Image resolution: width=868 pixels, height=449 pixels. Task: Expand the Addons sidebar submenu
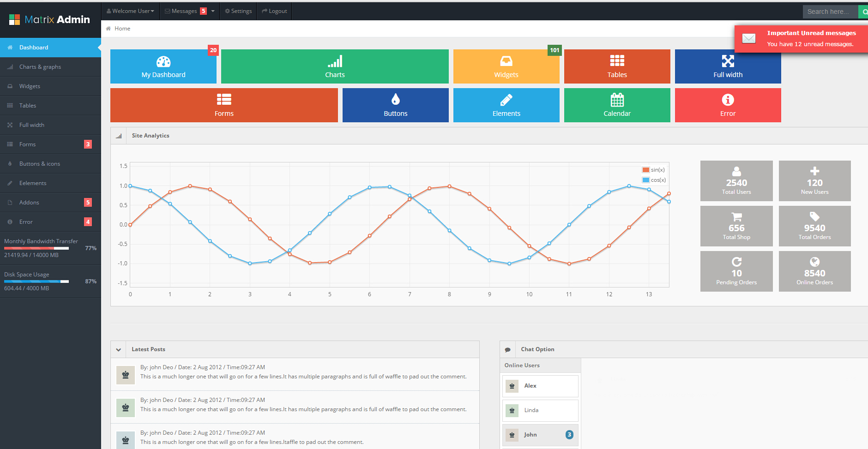pos(50,203)
